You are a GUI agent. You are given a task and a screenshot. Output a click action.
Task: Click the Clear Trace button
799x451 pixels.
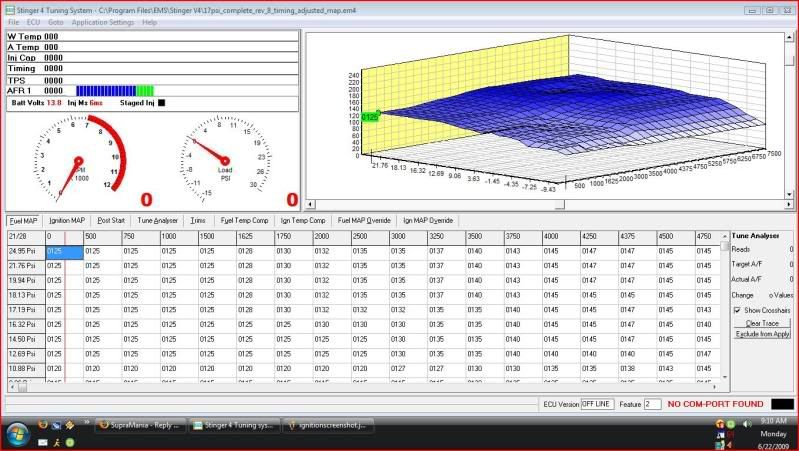762,323
